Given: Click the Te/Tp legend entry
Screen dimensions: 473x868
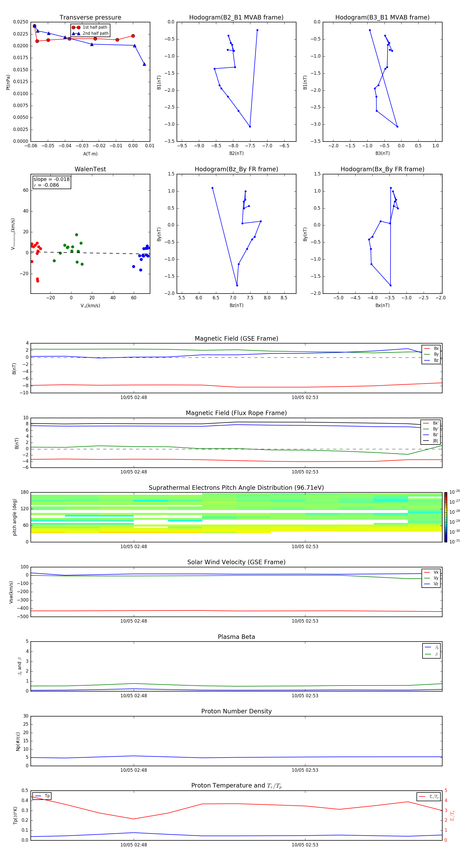Looking at the screenshot, I should (429, 796).
